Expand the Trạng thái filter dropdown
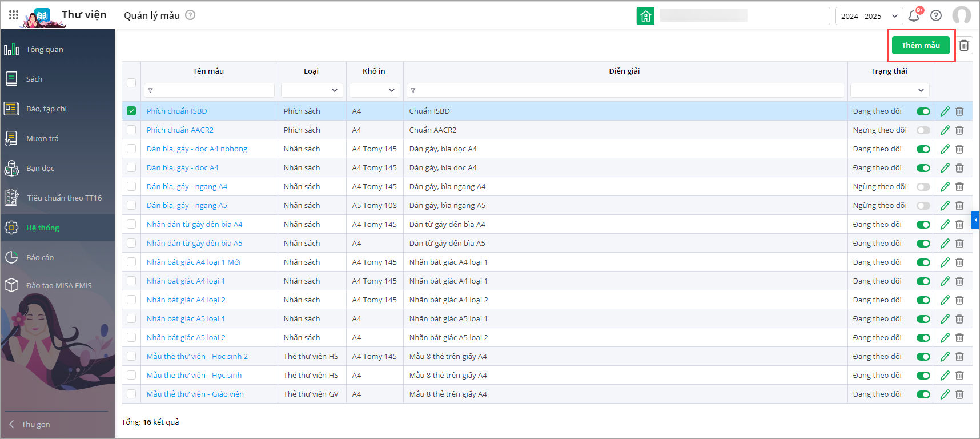This screenshot has height=439, width=980. (889, 90)
